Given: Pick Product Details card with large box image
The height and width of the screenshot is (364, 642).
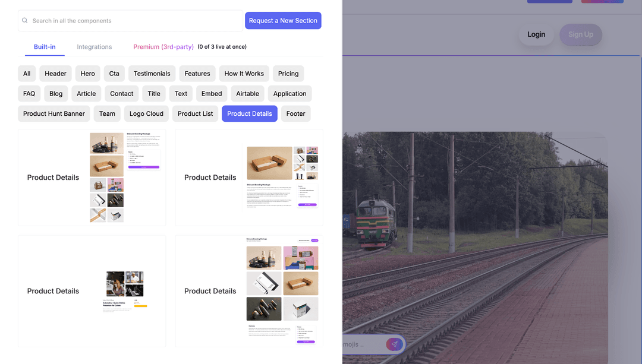Looking at the screenshot, I should (249, 178).
